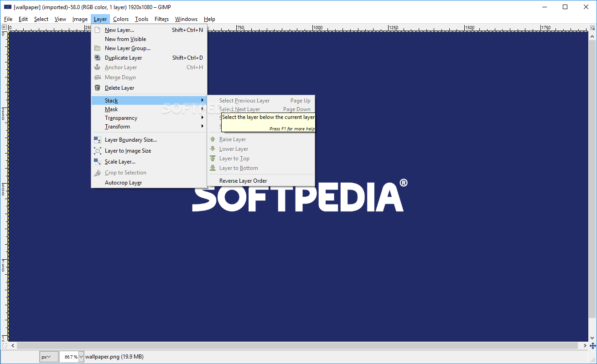Screen dimensions: 597x364
Task: Click the Crop to Selection icon
Action: pos(98,173)
